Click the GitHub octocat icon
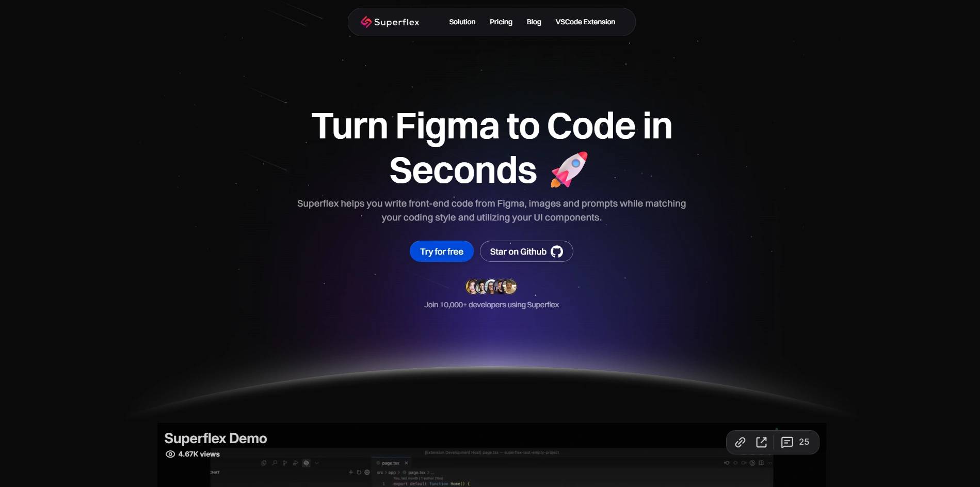The image size is (980, 487). [557, 252]
